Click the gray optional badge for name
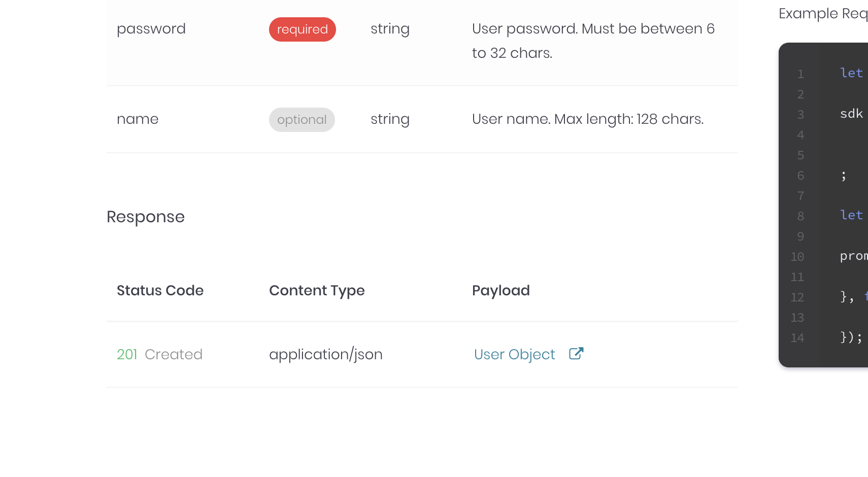This screenshot has width=868, height=477. pos(302,119)
